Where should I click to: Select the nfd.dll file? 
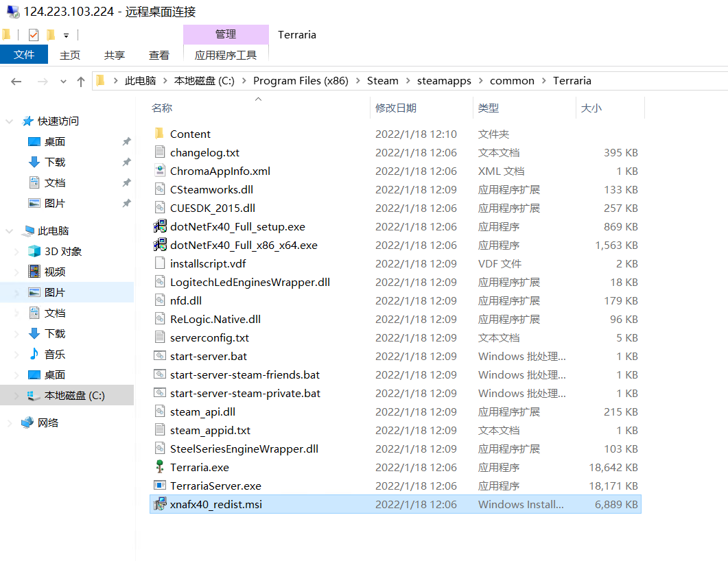pyautogui.click(x=395, y=300)
